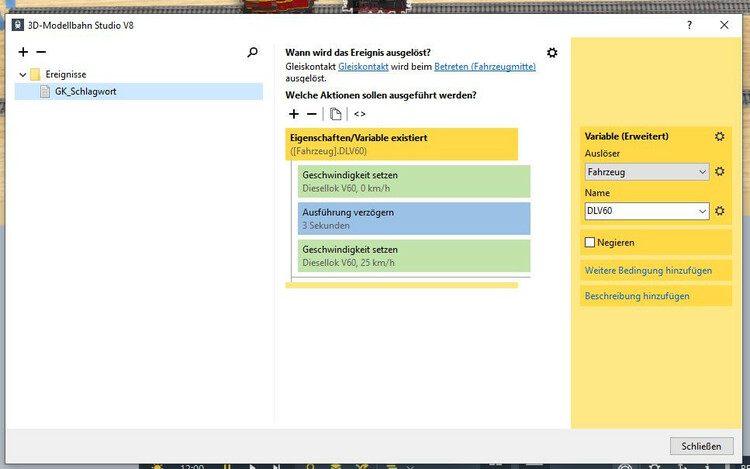This screenshot has height=469, width=750.
Task: Enable the Negieren checkbox
Action: [590, 242]
